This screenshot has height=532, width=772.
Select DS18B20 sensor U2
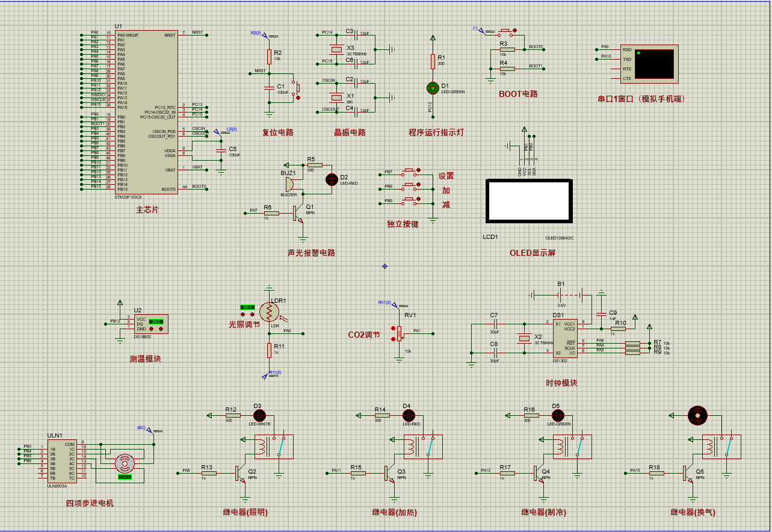click(150, 324)
